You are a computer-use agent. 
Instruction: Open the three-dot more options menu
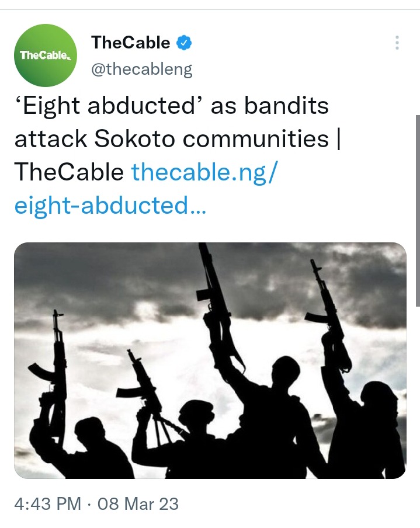(x=397, y=43)
